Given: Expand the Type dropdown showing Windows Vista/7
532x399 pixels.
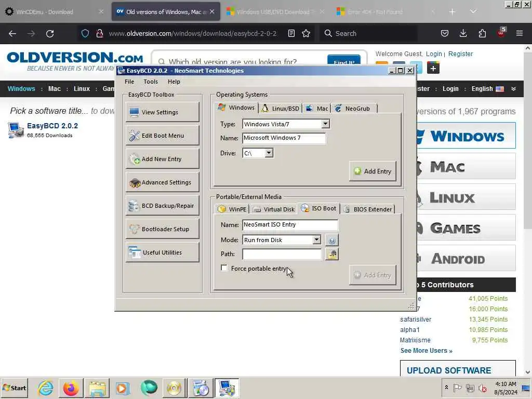Looking at the screenshot, I should [x=325, y=124].
